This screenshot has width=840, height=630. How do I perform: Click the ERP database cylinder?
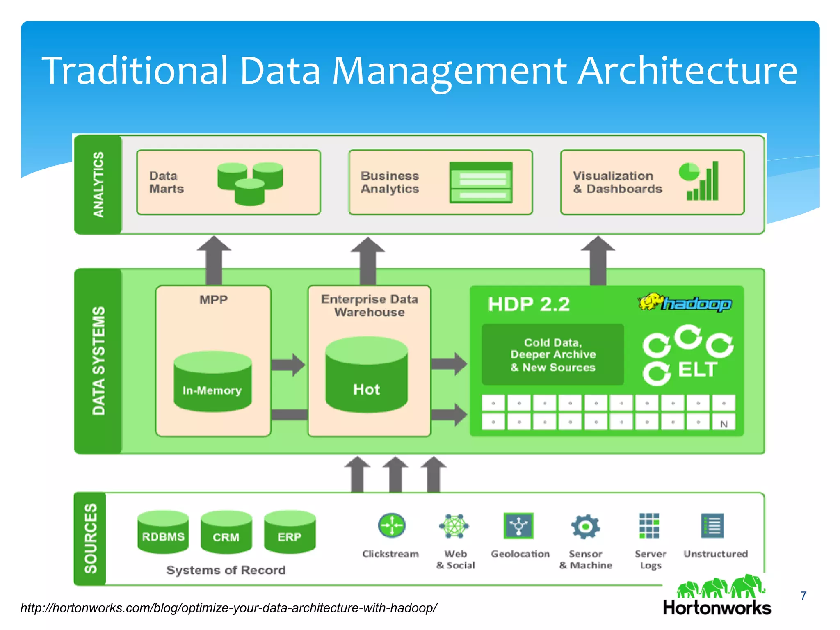pos(290,532)
